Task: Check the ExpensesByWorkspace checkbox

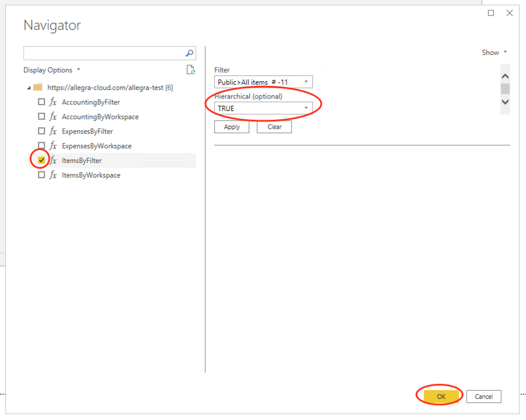Action: [41, 145]
